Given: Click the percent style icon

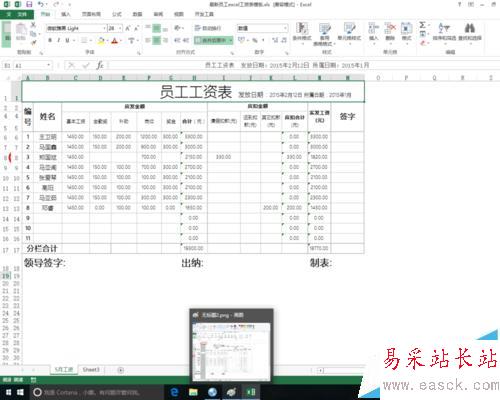Looking at the screenshot, I should tap(255, 40).
